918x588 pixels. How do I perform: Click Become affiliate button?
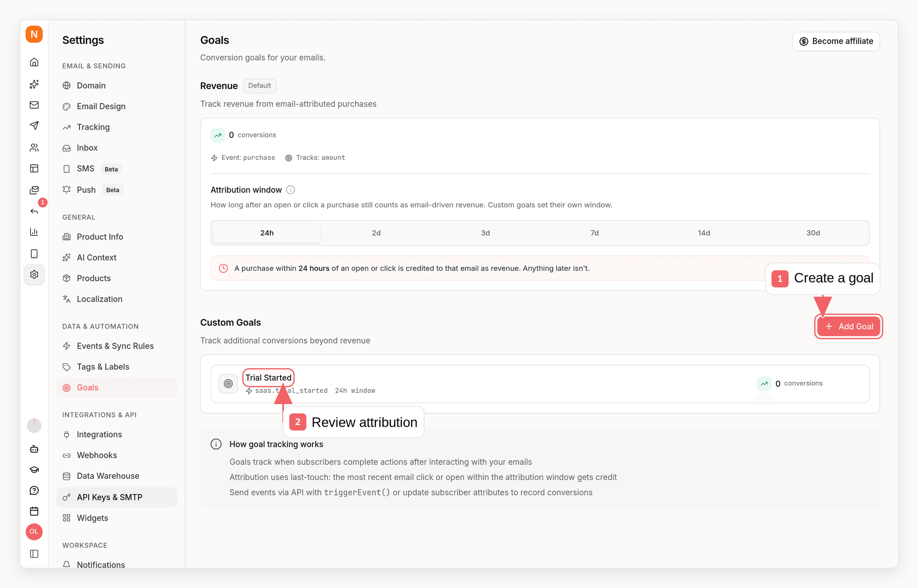(836, 41)
